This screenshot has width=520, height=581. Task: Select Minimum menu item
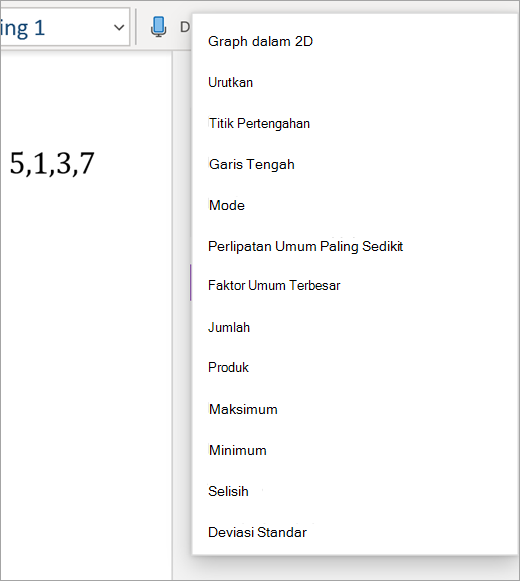point(237,450)
